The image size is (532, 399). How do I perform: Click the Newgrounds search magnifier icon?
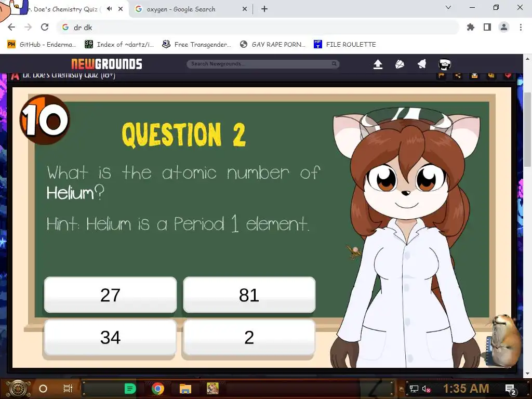tap(334, 64)
